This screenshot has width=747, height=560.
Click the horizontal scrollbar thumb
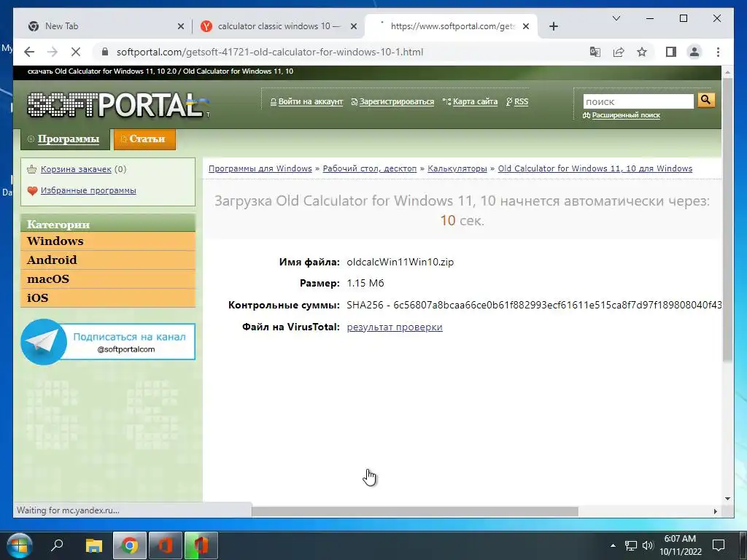point(414,511)
